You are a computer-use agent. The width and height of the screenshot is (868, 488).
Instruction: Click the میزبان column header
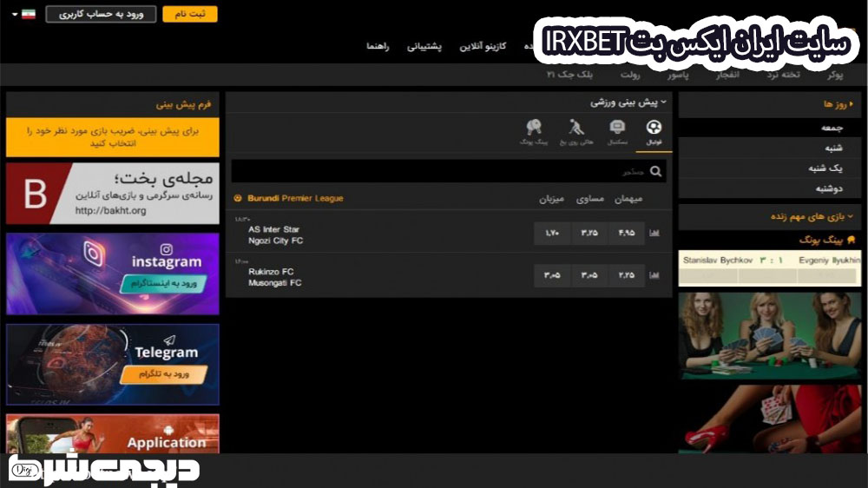click(551, 198)
